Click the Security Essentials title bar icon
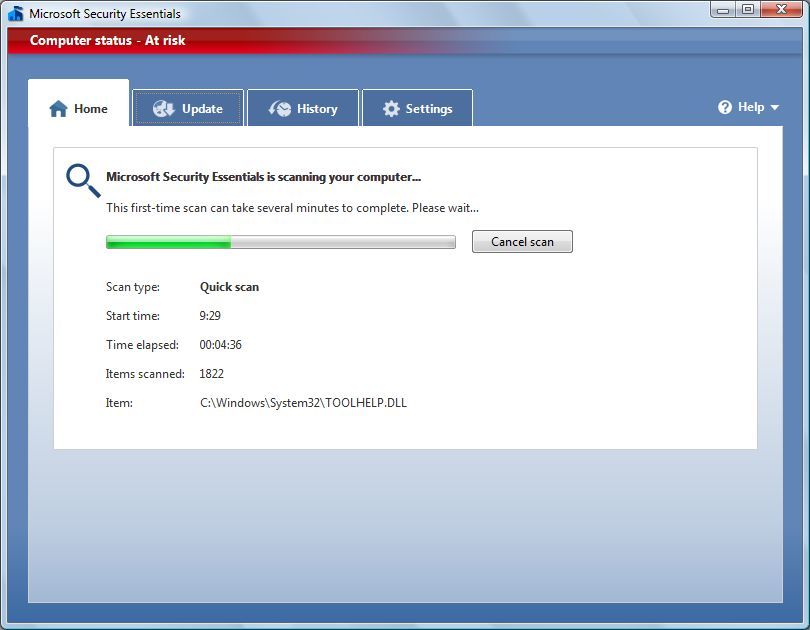Image resolution: width=810 pixels, height=630 pixels. pyautogui.click(x=13, y=12)
